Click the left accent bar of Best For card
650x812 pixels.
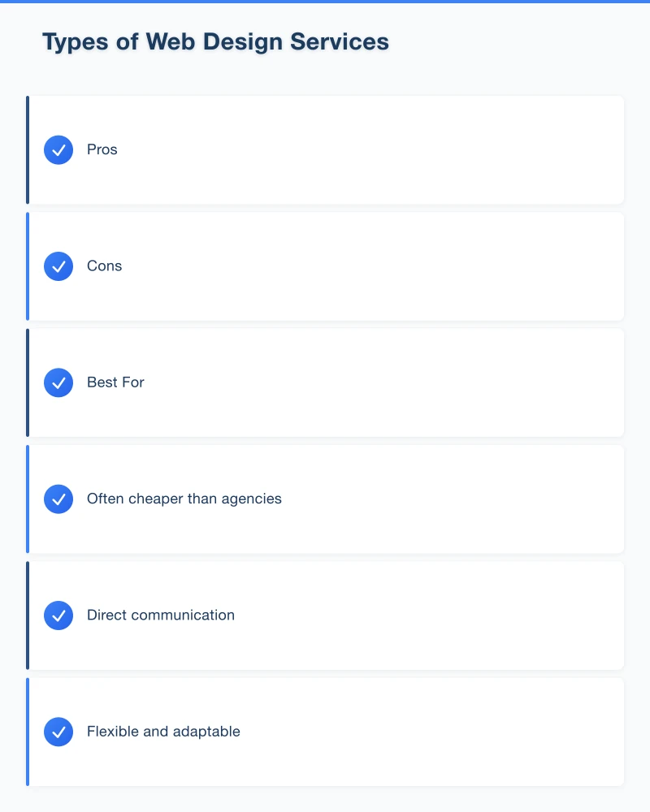tap(28, 382)
